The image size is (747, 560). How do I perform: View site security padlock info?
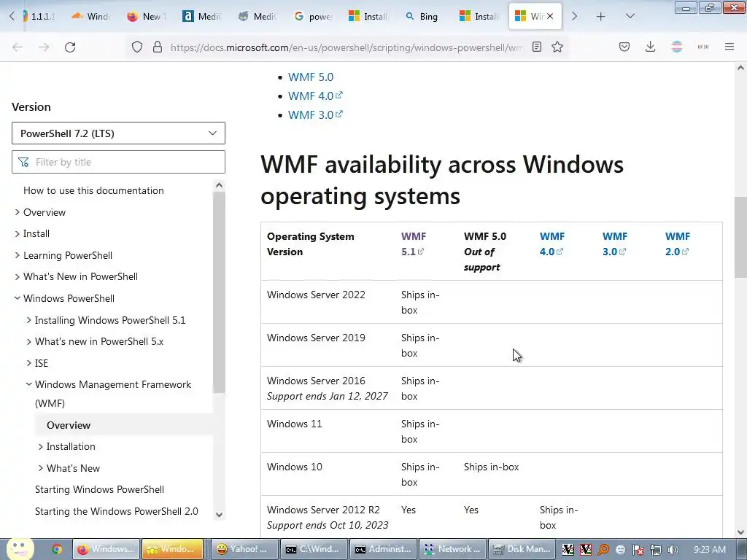[x=158, y=47]
